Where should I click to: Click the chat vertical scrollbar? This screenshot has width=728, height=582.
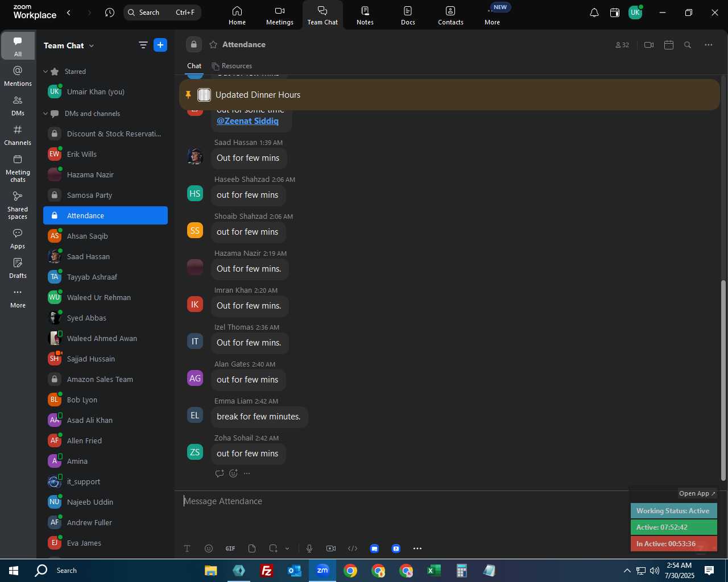tap(723, 381)
